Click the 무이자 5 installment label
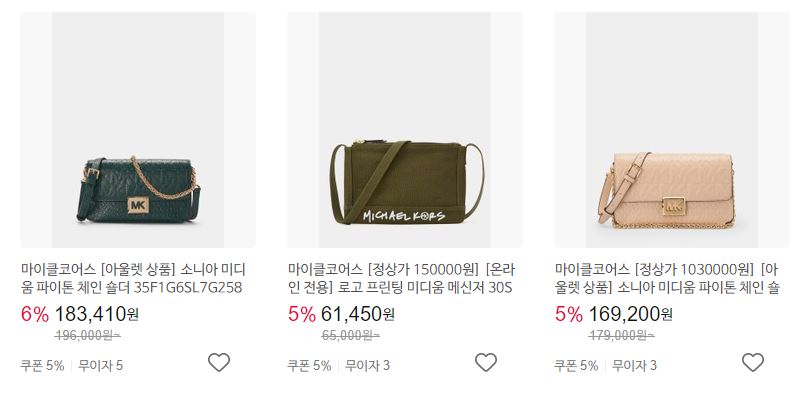Screen dimensions: 796x416 [x=101, y=365]
